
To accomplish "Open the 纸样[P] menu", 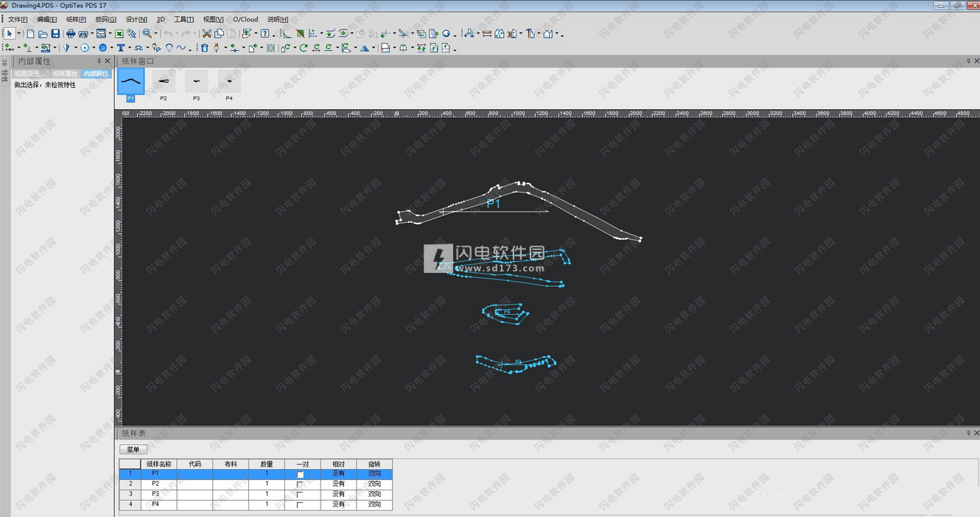I will tap(76, 19).
